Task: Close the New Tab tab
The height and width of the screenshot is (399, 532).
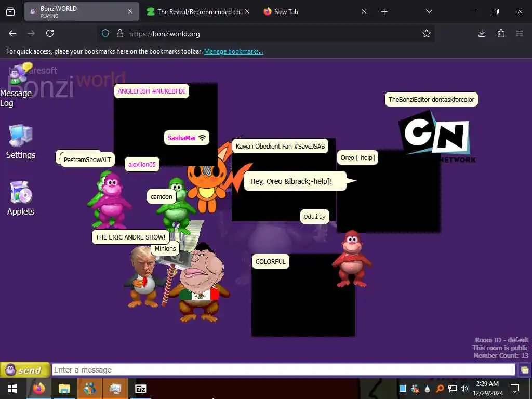Action: tap(364, 11)
